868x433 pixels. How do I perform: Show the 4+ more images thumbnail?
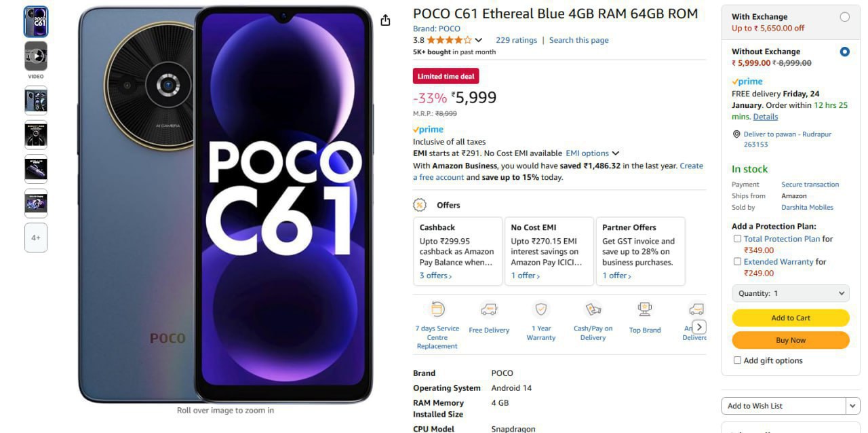(36, 238)
